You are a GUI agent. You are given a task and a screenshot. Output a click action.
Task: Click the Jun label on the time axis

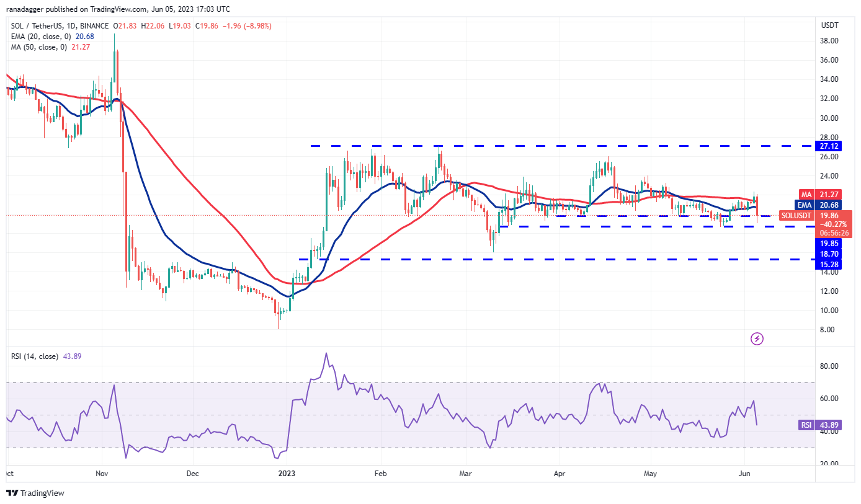tap(744, 474)
